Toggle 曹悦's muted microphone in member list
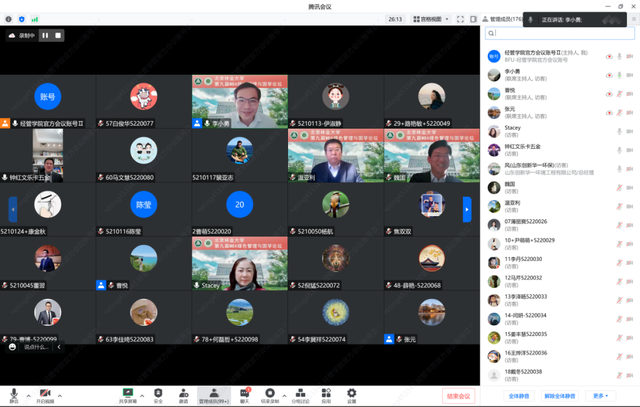640x407 pixels. pos(619,94)
